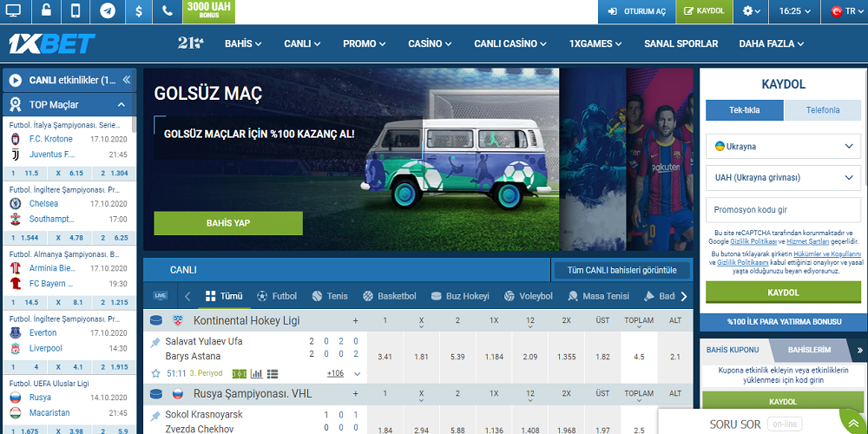Open the CANLI menu in the main navigation
The height and width of the screenshot is (434, 868).
[302, 43]
